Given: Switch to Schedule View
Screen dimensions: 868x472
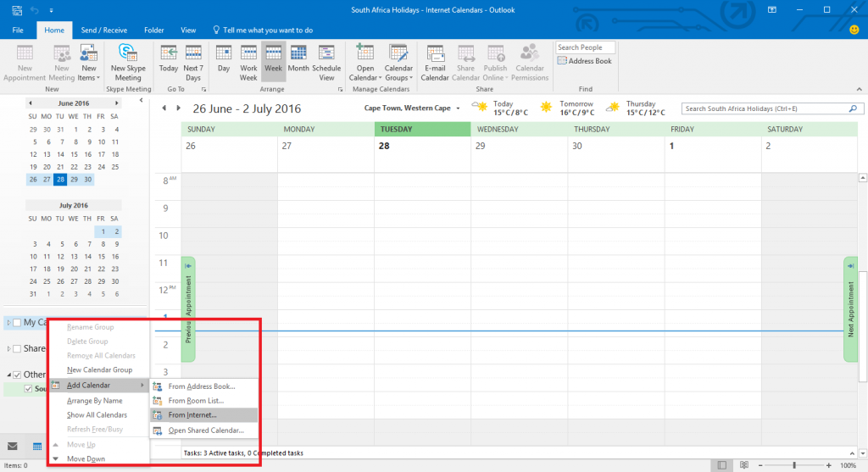Looking at the screenshot, I should coord(326,63).
